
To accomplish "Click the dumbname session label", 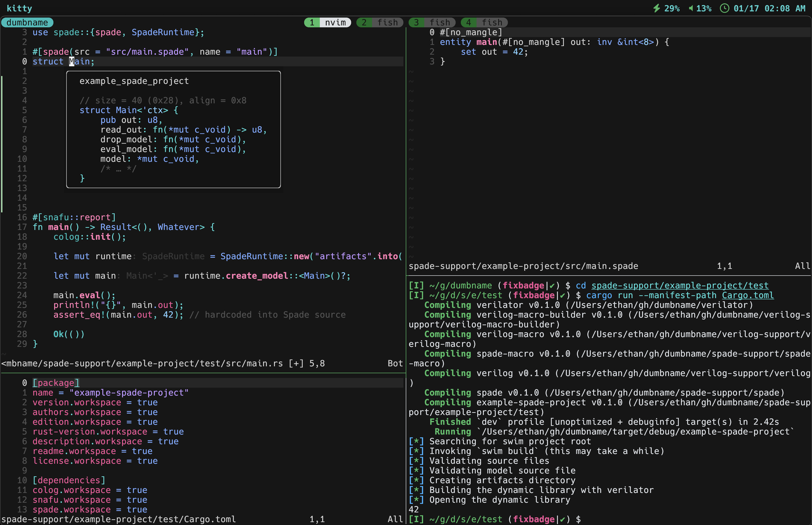I will click(x=27, y=23).
